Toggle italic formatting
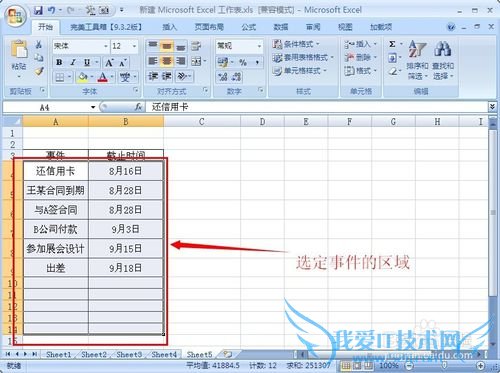500x373 pixels. point(73,62)
